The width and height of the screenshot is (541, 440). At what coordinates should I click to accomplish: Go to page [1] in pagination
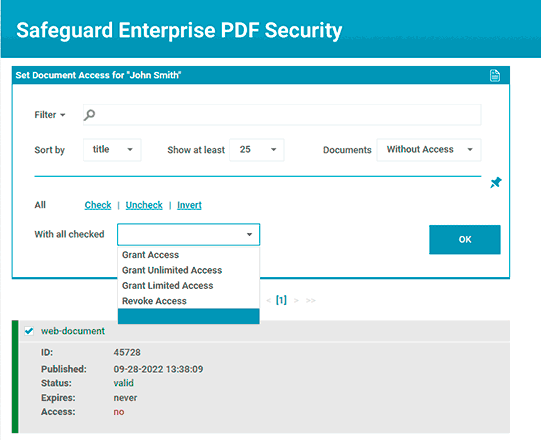(x=281, y=300)
